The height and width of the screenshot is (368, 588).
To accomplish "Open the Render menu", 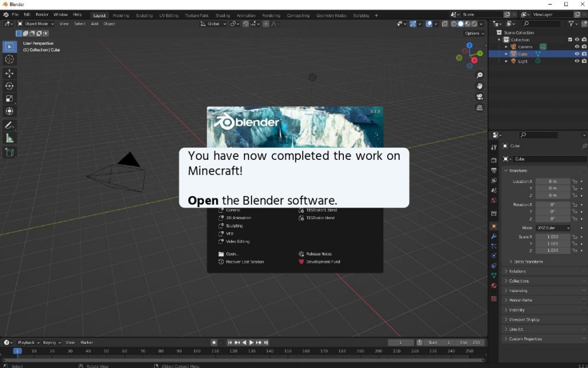I will 42,14.
